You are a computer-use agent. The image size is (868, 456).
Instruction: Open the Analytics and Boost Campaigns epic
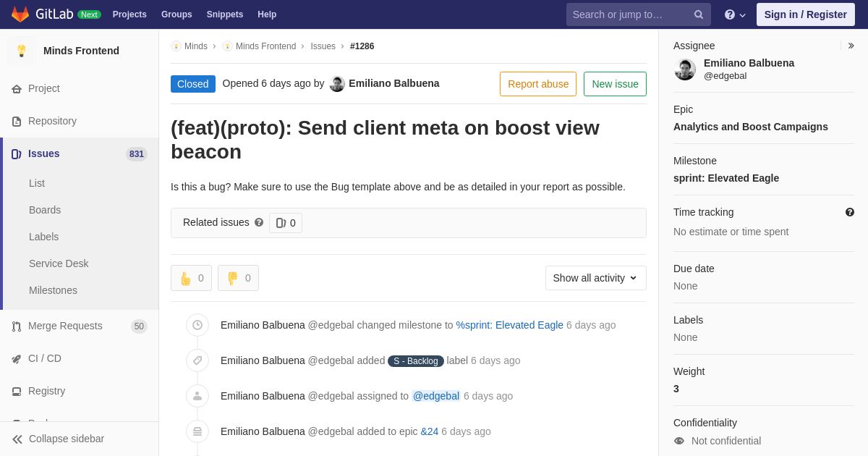(751, 127)
